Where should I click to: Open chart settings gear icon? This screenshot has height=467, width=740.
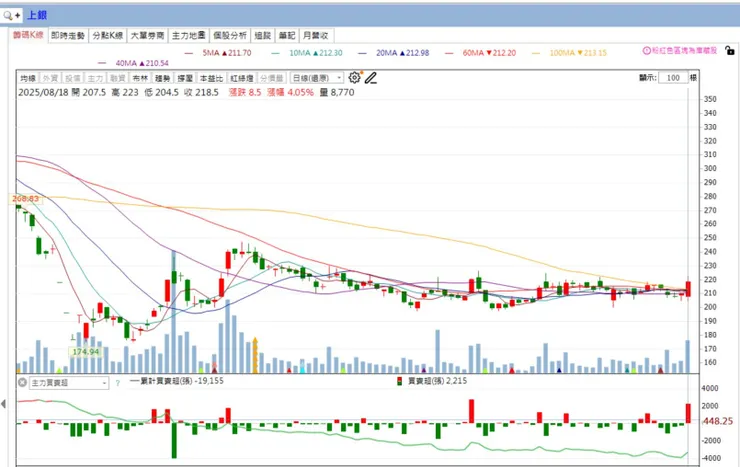(354, 78)
